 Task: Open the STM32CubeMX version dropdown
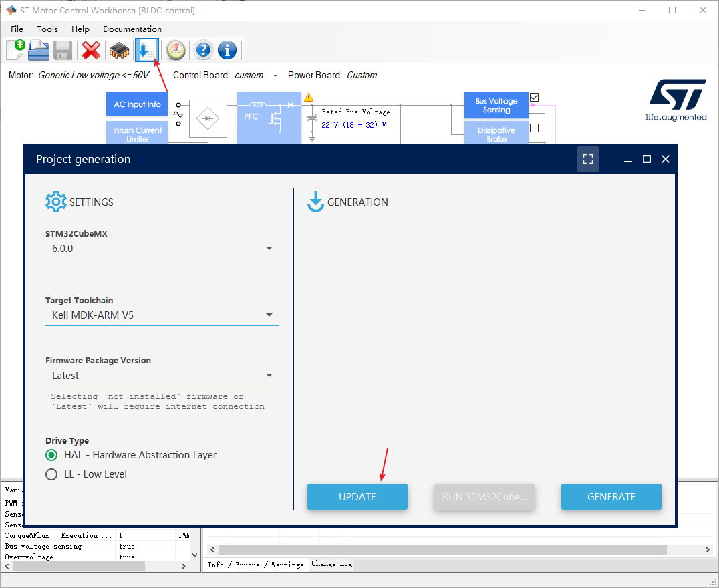coord(162,249)
